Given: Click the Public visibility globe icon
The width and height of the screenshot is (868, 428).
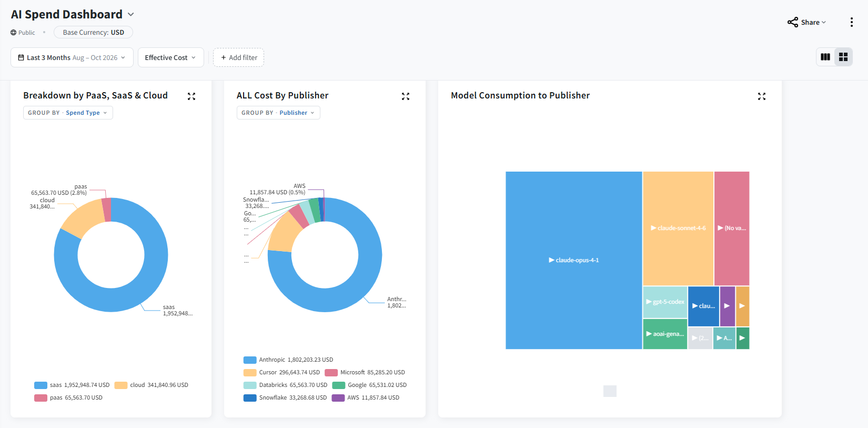Looking at the screenshot, I should pyautogui.click(x=14, y=33).
